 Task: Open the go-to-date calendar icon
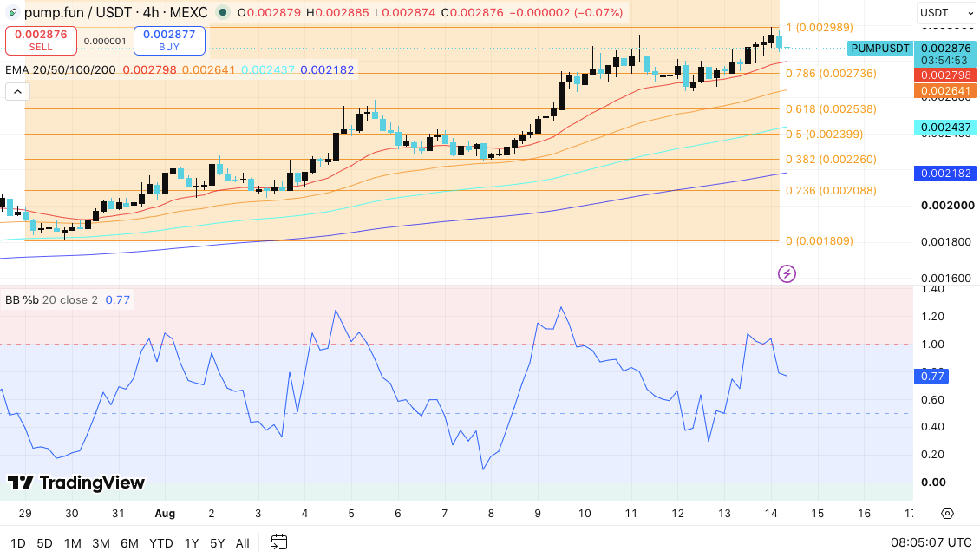(278, 542)
